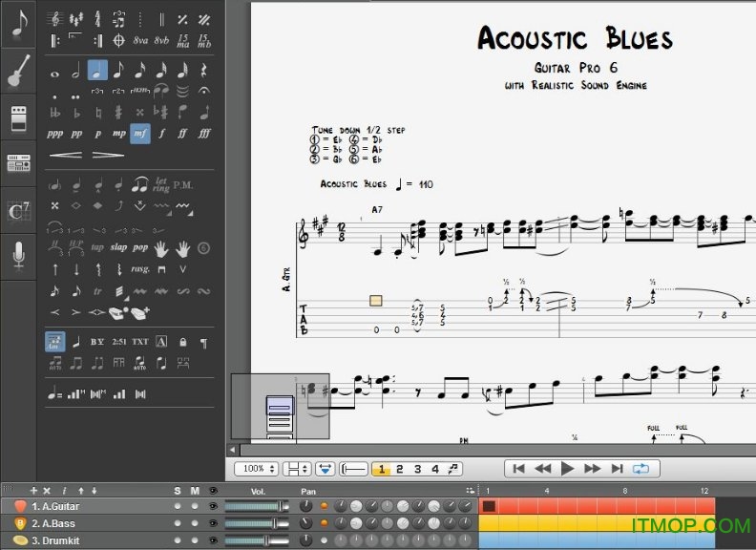This screenshot has height=550, width=756.
Task: Insert a quarter rest symbol
Action: pos(204,71)
